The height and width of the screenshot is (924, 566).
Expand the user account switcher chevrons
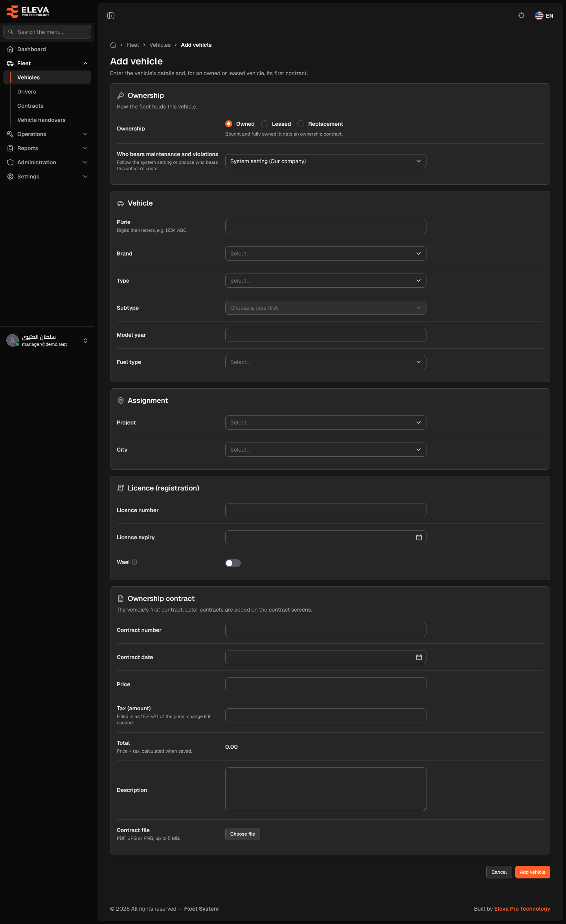click(x=85, y=340)
